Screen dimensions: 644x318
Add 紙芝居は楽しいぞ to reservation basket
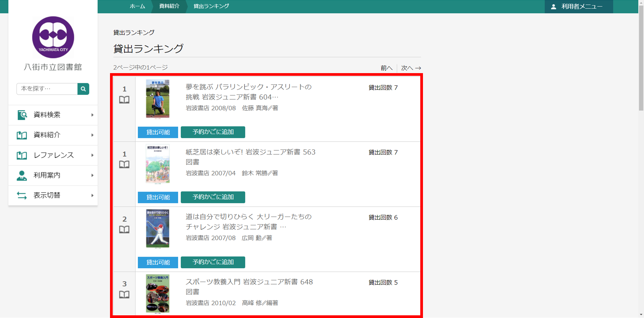tap(213, 197)
